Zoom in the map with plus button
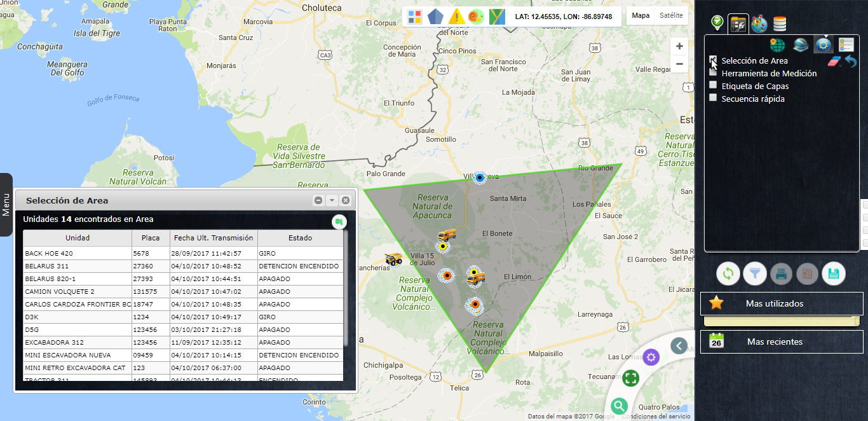This screenshot has width=868, height=421. (679, 46)
